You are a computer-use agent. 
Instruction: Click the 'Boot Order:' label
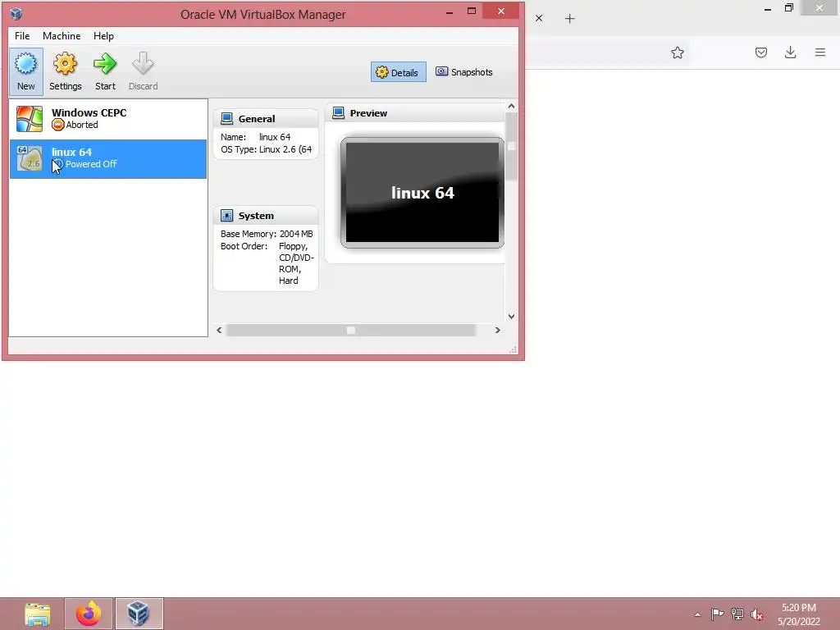coord(244,246)
